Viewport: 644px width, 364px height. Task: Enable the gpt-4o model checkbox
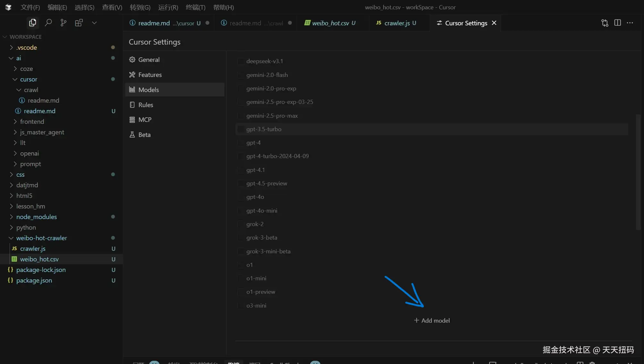point(240,197)
